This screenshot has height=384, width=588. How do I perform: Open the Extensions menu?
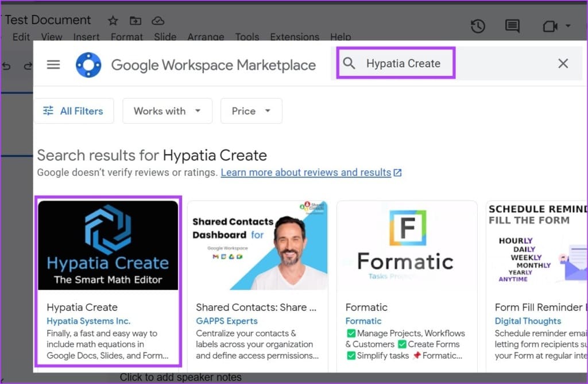coord(294,37)
